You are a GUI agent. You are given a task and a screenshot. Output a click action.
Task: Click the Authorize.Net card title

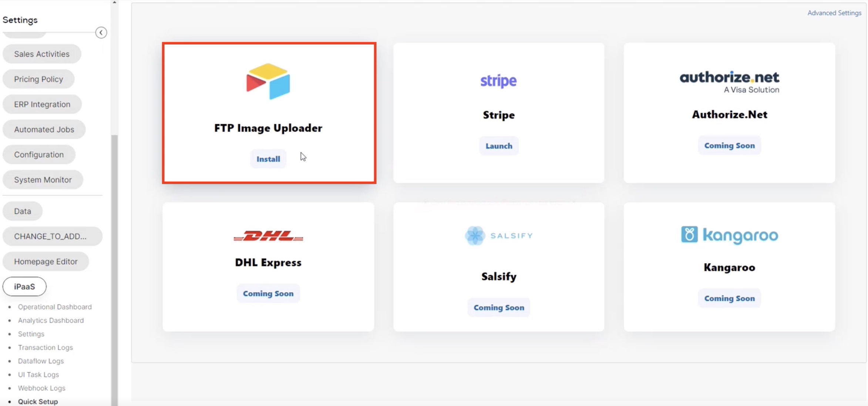[729, 115]
